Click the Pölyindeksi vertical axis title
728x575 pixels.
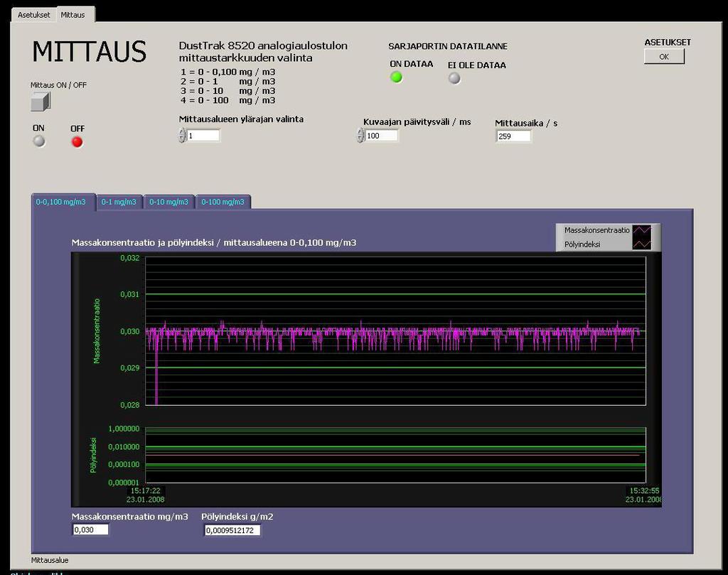[93, 455]
